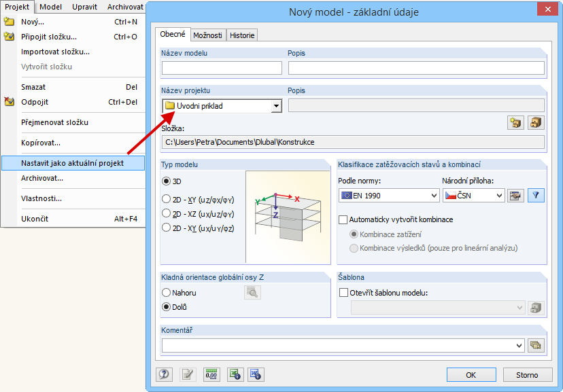Open the Project Manager icon button
Image resolution: width=563 pixels, height=392 pixels.
[536, 123]
